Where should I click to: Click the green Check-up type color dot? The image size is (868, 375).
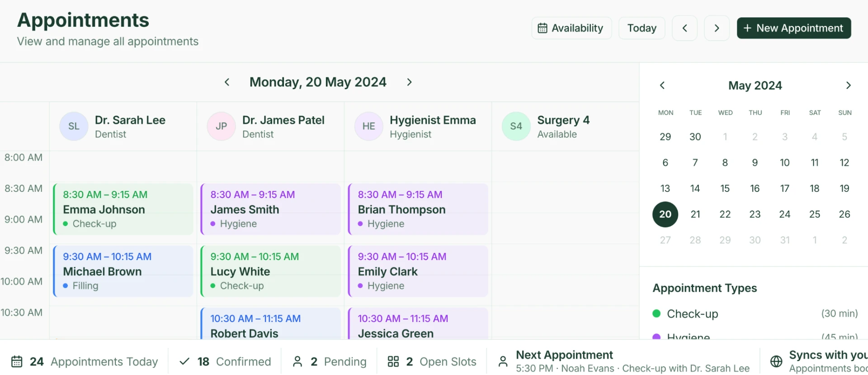click(657, 313)
